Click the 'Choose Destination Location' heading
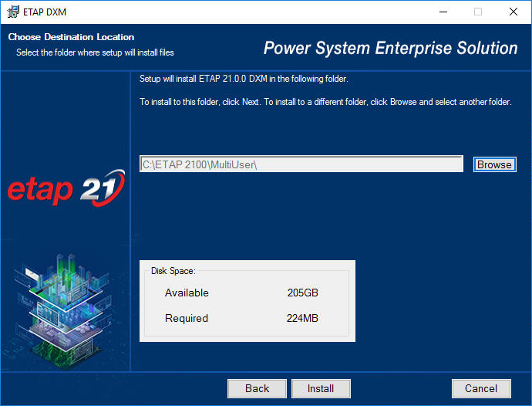Image resolution: width=532 pixels, height=406 pixels. coord(71,37)
